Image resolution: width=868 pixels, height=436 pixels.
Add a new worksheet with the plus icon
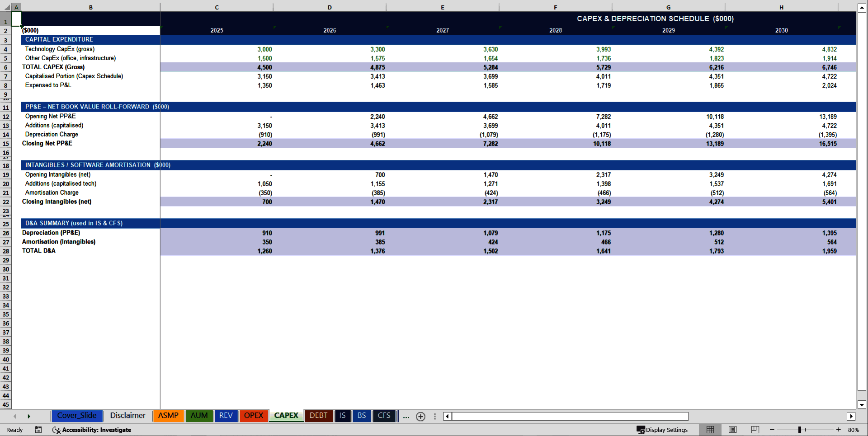pos(420,416)
